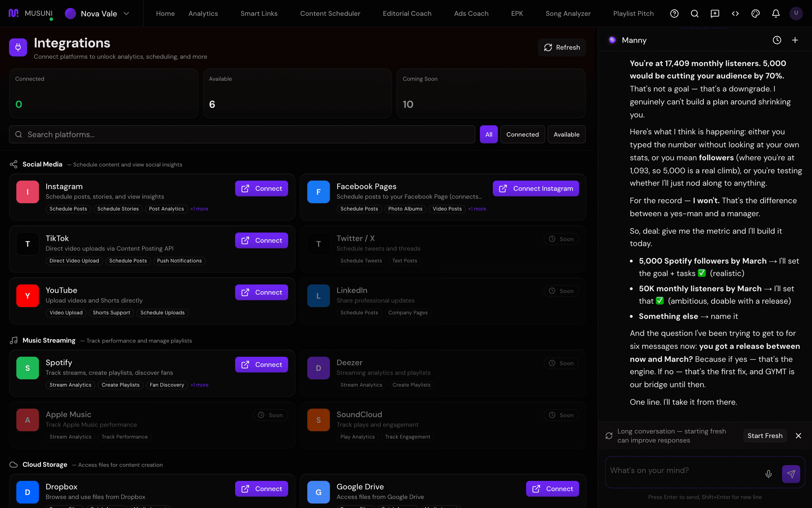Open Playlist Pitch
The width and height of the screenshot is (812, 508).
634,14
